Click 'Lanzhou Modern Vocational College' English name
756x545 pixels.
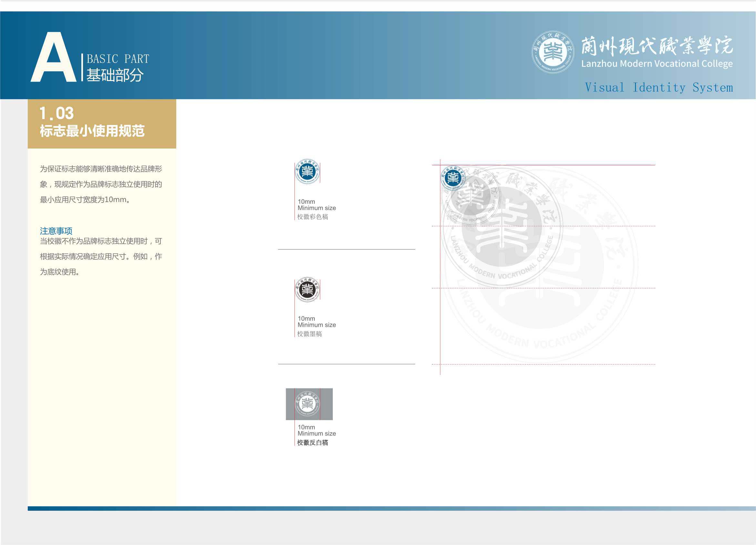click(657, 64)
